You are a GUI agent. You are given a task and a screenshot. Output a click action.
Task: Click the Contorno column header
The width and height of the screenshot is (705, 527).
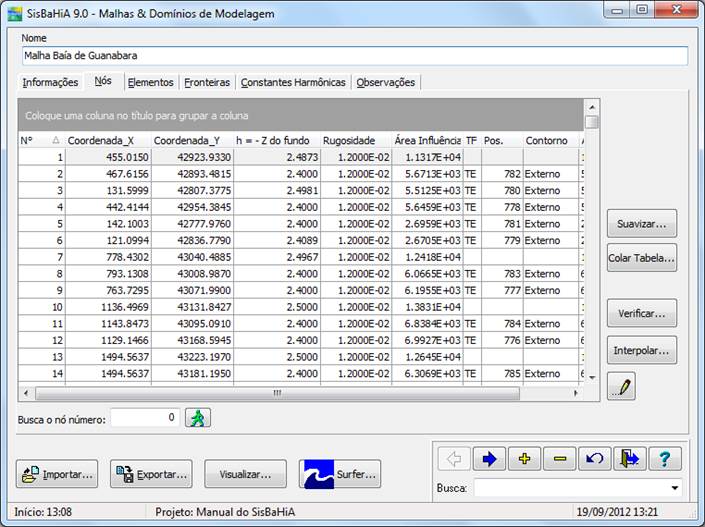point(551,141)
